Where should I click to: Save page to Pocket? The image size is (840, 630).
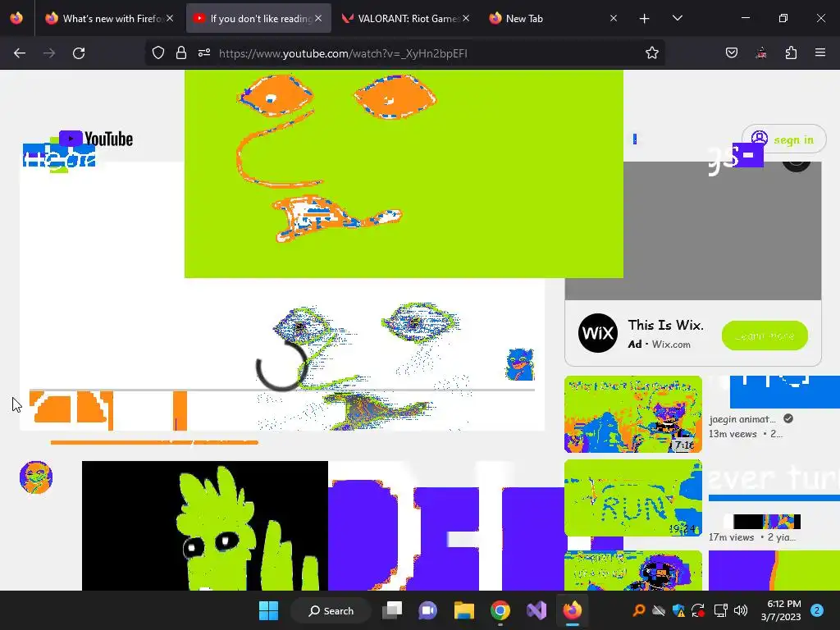[x=731, y=53]
